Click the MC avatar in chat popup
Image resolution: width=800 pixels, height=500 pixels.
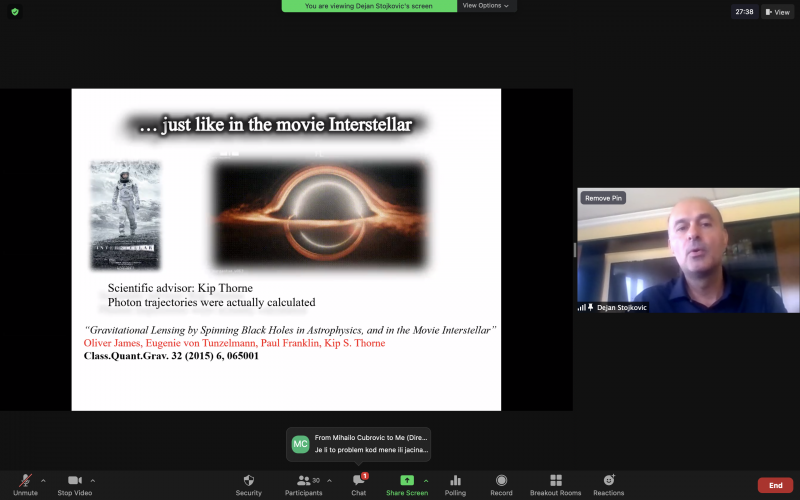point(300,444)
